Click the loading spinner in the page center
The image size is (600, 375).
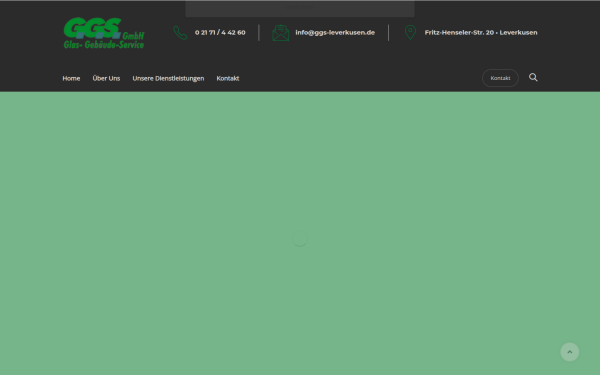(x=300, y=238)
